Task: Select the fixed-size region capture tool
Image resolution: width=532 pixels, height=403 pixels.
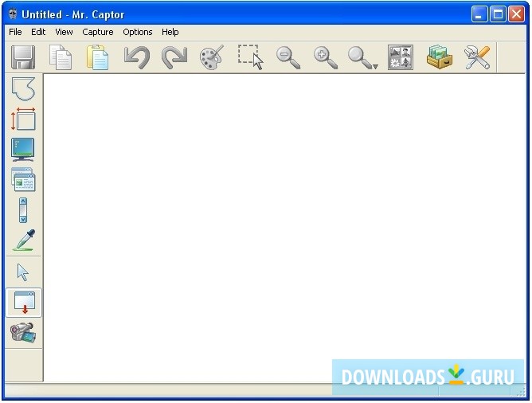Action: pos(23,119)
